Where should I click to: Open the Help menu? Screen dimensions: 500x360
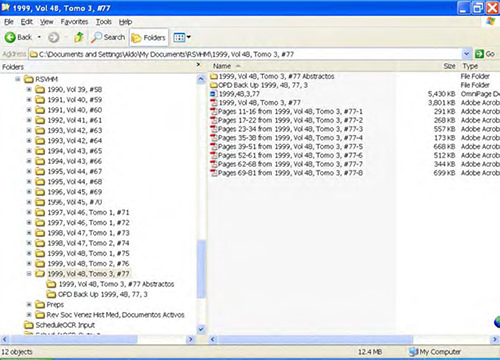[125, 22]
